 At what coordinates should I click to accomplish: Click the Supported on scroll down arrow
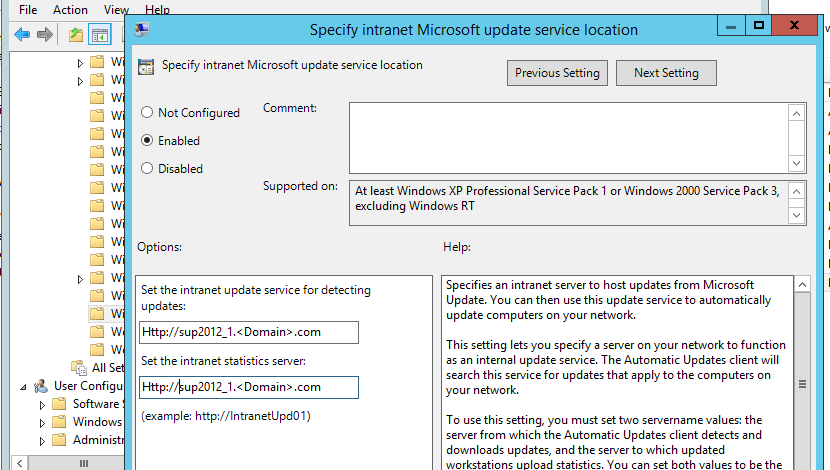[797, 215]
